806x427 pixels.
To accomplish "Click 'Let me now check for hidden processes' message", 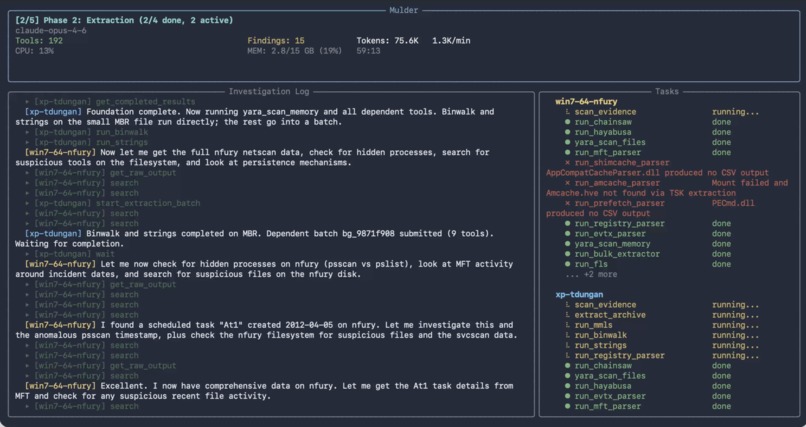I will click(264, 269).
